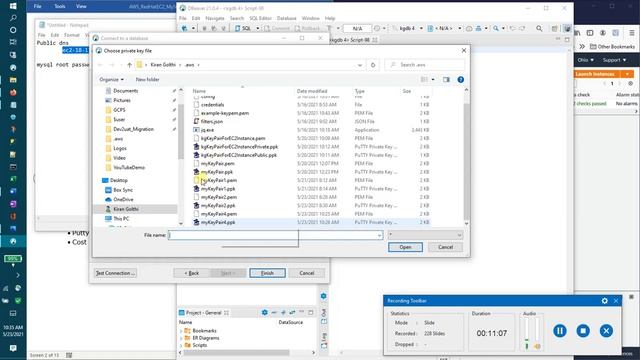Go back in the file dialog navigation
Screen dimensions: 640x360
[100, 65]
